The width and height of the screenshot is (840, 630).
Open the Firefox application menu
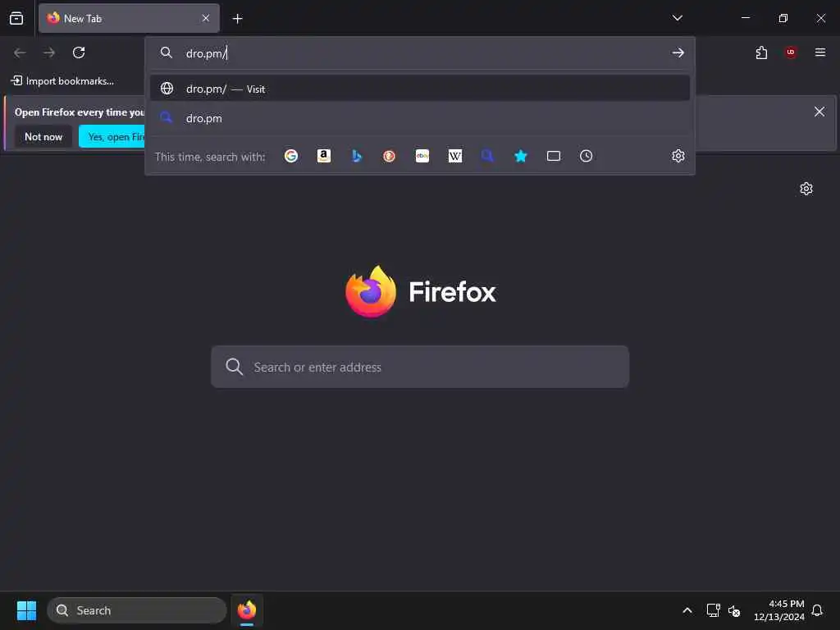coord(819,52)
